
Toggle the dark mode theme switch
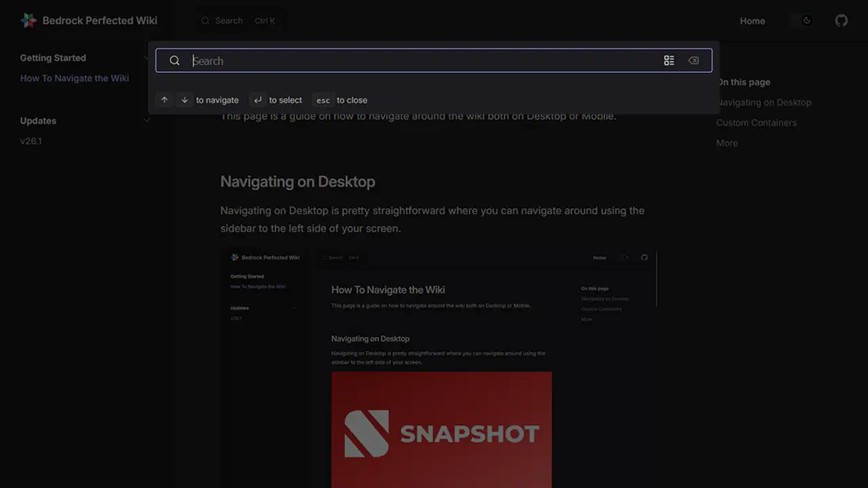(802, 20)
